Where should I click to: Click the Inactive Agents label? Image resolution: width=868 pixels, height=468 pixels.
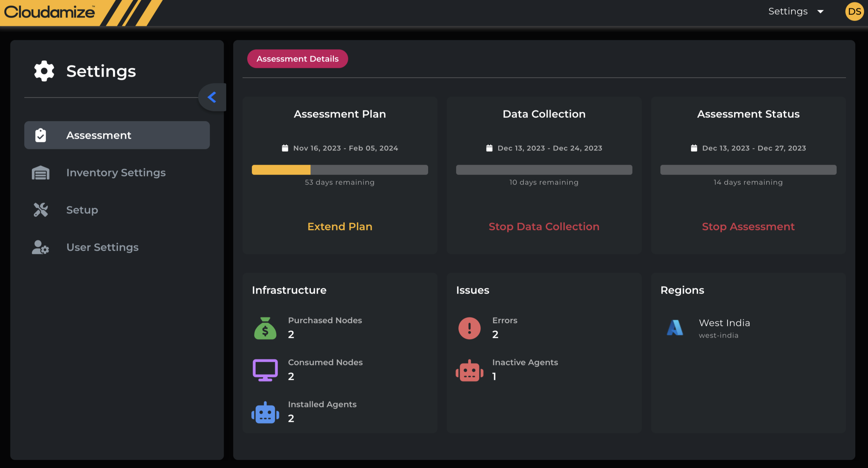[x=525, y=362]
